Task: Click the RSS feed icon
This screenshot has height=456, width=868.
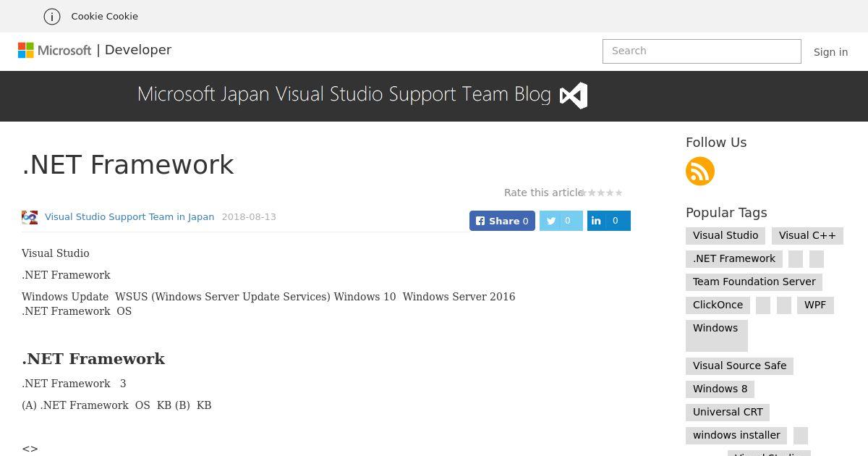Action: tap(700, 172)
